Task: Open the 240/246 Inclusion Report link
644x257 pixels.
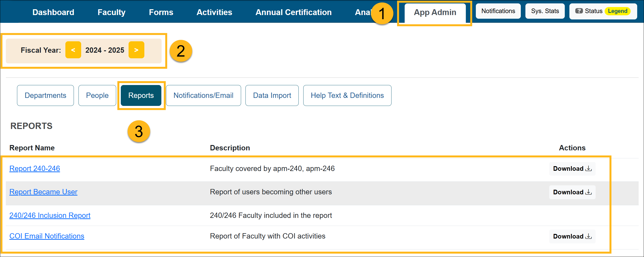Action: 50,215
